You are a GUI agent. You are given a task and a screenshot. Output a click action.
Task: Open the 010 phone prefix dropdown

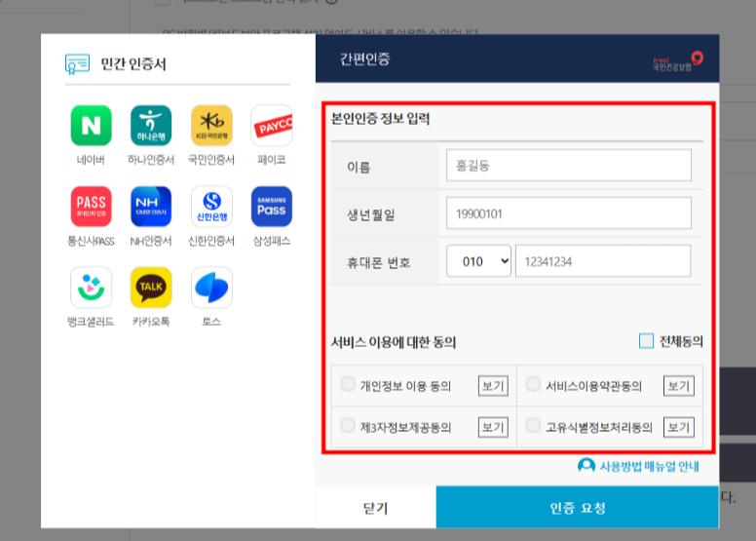[478, 261]
